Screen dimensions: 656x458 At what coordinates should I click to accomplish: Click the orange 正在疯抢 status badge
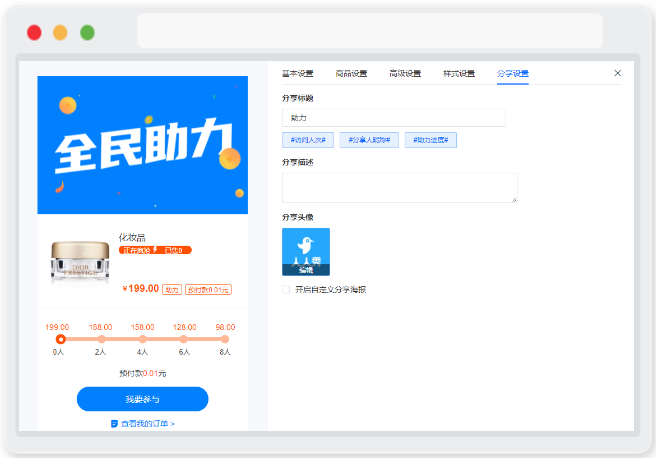point(155,250)
